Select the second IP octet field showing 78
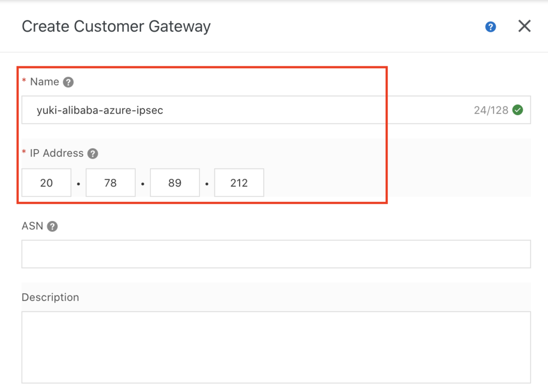 point(111,183)
